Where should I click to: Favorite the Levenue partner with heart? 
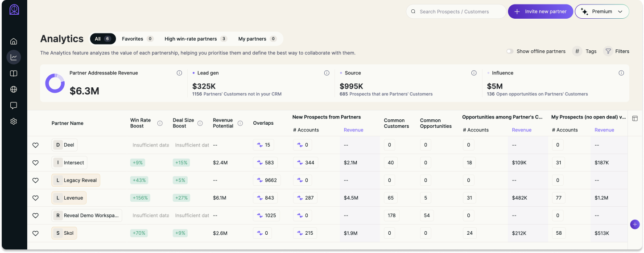tap(36, 198)
